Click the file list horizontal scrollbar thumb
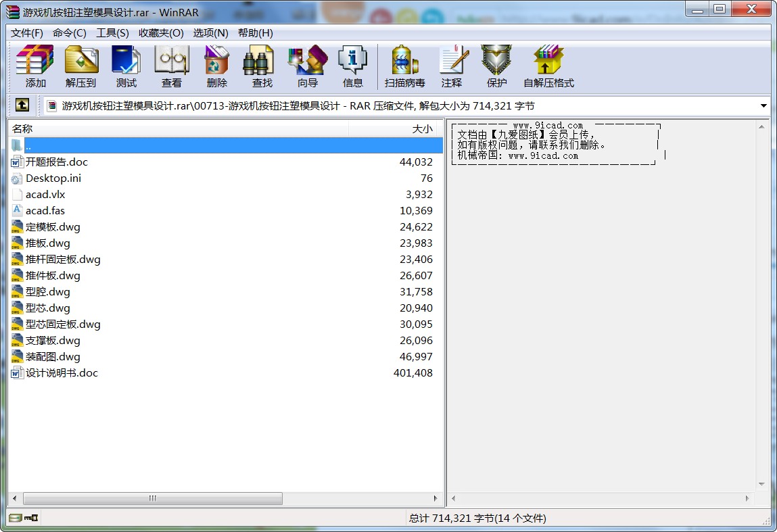Image resolution: width=777 pixels, height=532 pixels. point(152,499)
